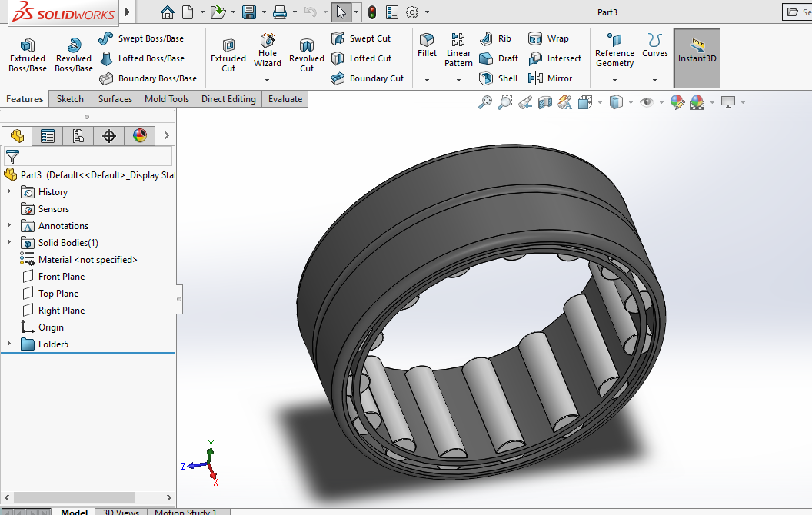
Task: Open the Linear Pattern dropdown arrow
Action: pyautogui.click(x=458, y=80)
